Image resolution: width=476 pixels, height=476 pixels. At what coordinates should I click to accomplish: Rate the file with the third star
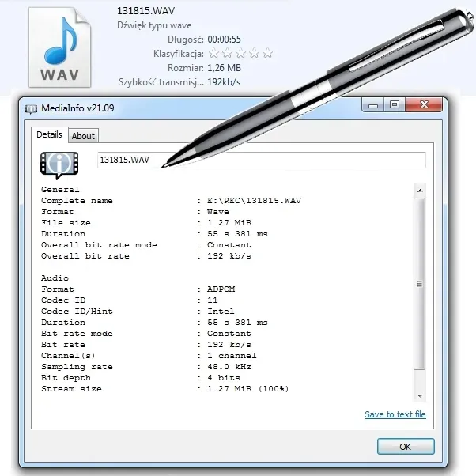(x=240, y=53)
